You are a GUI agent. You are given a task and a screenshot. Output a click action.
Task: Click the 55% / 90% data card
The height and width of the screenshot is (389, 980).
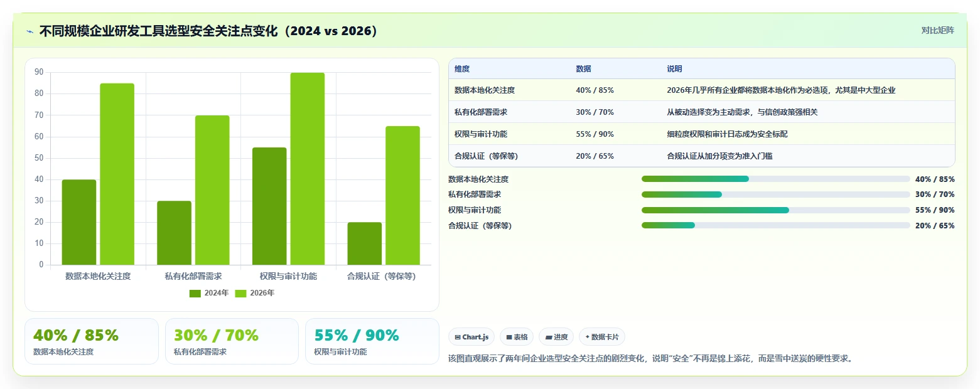(x=372, y=341)
